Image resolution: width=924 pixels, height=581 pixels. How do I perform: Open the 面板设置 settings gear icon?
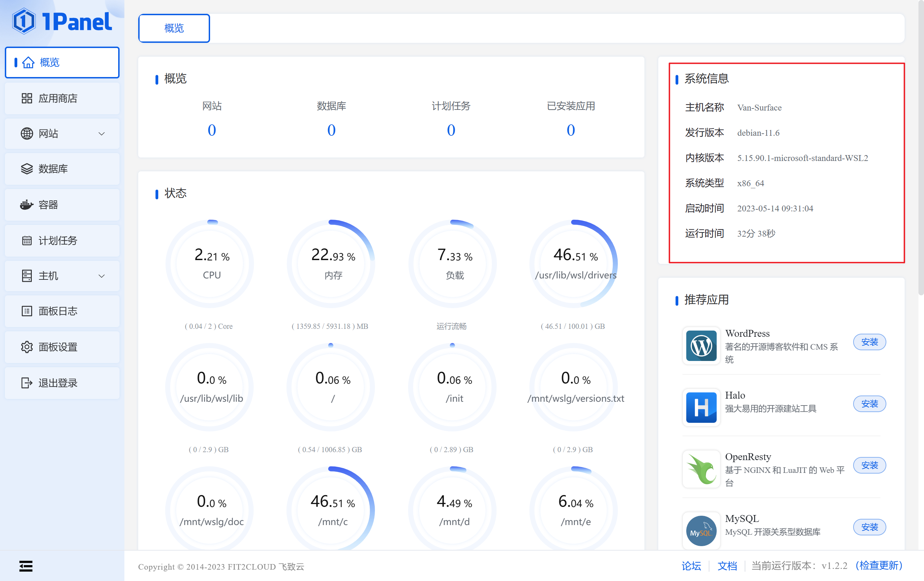click(27, 347)
